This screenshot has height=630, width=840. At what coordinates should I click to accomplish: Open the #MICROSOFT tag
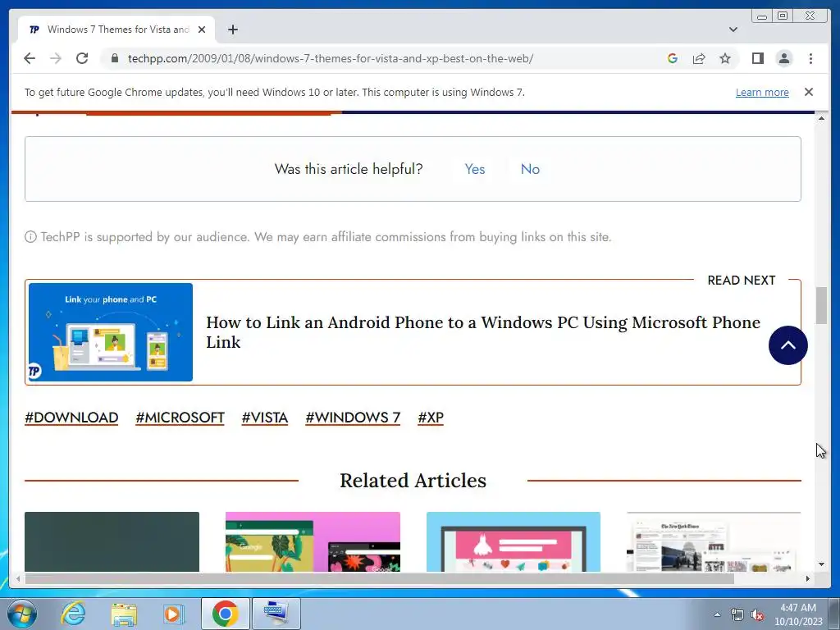click(x=180, y=418)
